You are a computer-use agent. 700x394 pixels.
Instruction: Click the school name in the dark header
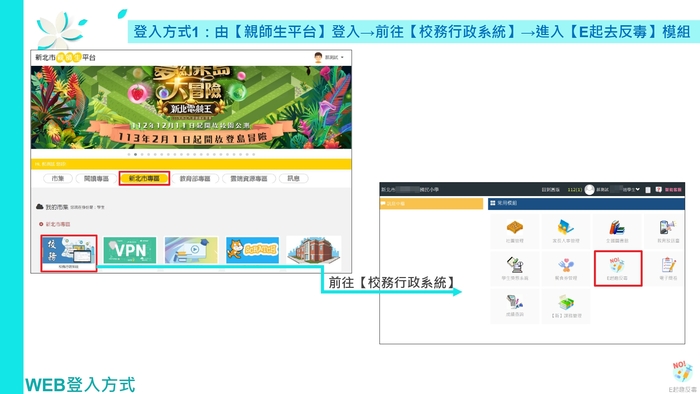[x=410, y=190]
